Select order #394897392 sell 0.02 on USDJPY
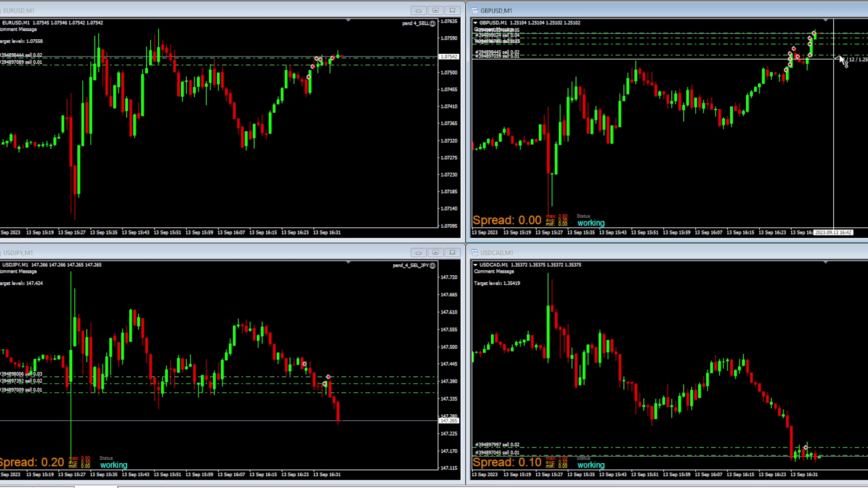The image size is (868, 488). pyautogui.click(x=21, y=381)
